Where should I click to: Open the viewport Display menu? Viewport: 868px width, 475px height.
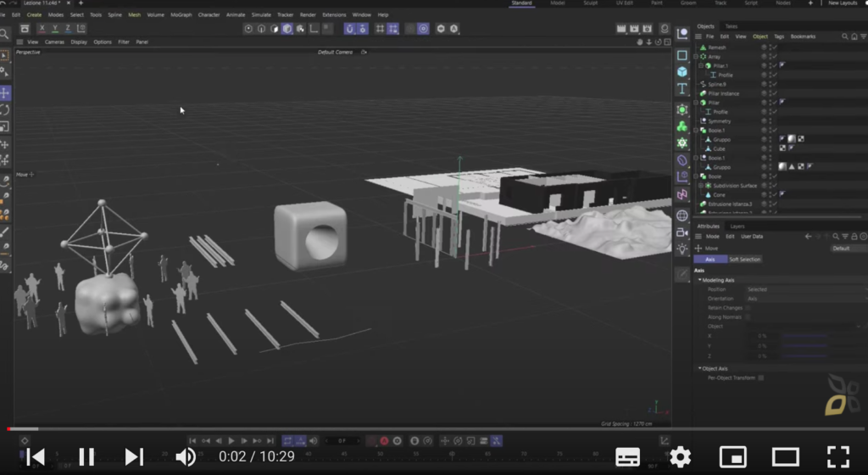click(79, 42)
